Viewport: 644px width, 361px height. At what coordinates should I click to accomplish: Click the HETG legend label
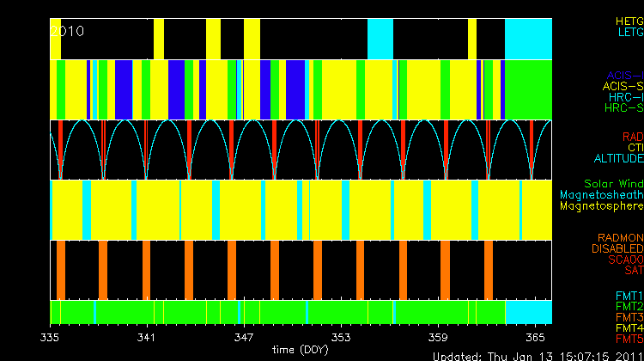point(629,21)
